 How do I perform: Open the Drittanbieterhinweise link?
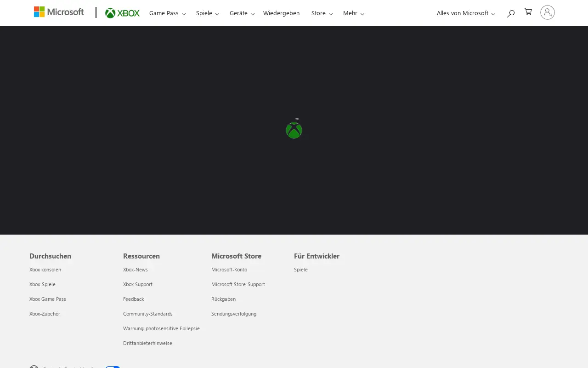[147, 343]
